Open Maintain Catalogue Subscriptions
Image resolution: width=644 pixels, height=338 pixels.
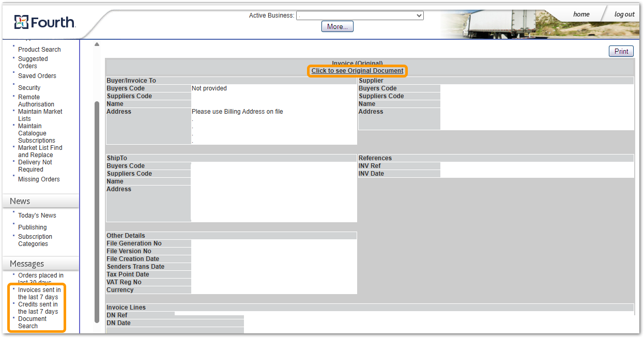click(36, 133)
